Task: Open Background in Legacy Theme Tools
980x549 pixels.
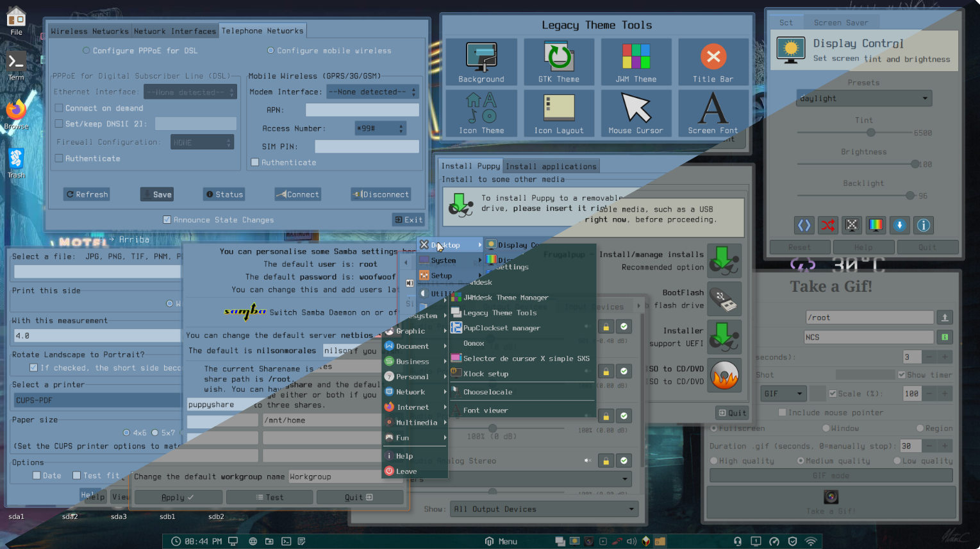Action: [481, 62]
